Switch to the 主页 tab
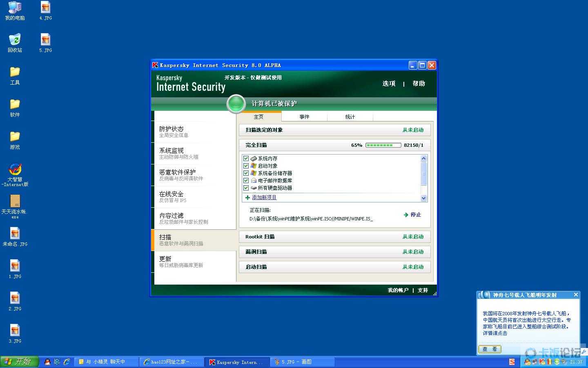Viewport: 588px width, 368px height. tap(259, 117)
